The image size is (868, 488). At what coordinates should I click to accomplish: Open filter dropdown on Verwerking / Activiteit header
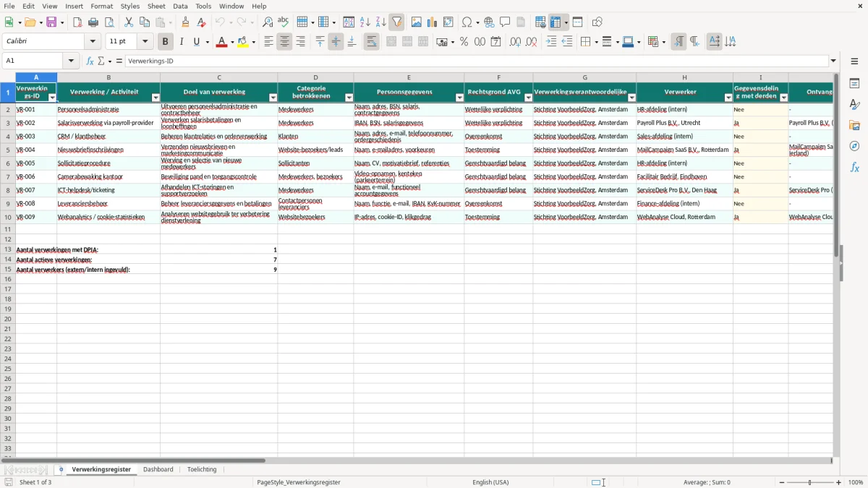pyautogui.click(x=155, y=98)
